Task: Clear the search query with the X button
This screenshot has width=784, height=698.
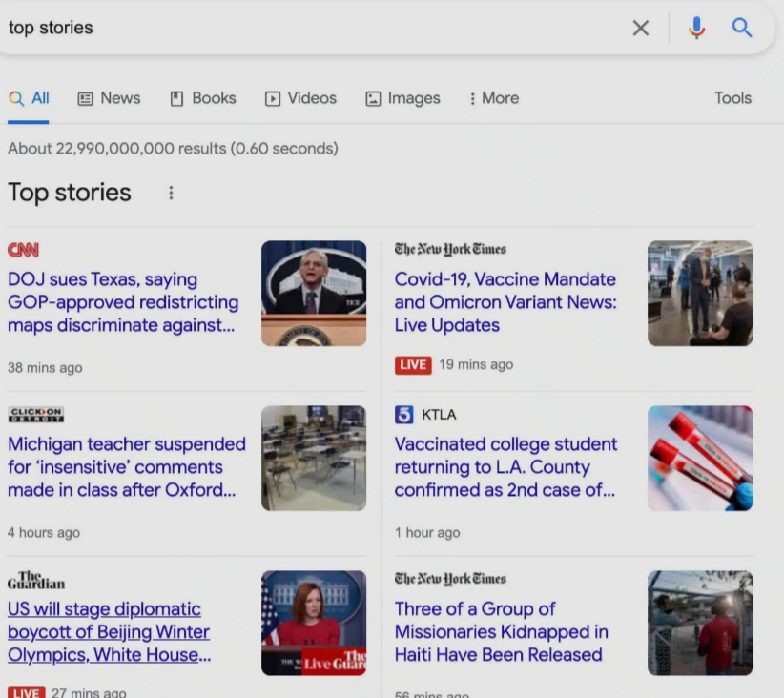Action: coord(641,28)
